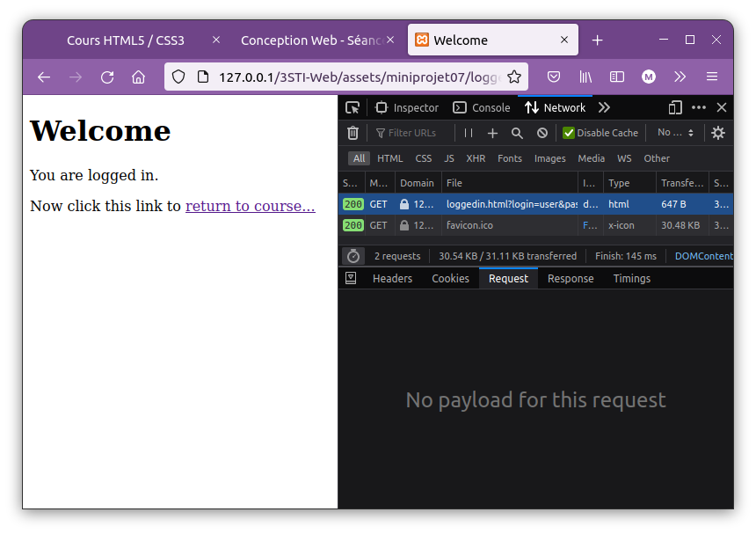Open the network search magnifier

point(517,133)
